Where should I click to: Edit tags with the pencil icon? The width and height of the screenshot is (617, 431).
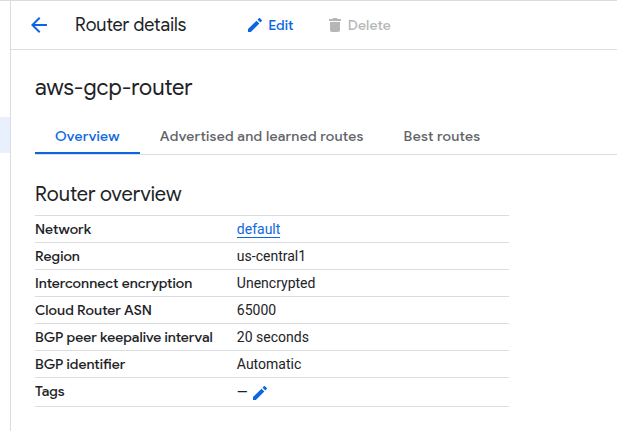pyautogui.click(x=260, y=393)
